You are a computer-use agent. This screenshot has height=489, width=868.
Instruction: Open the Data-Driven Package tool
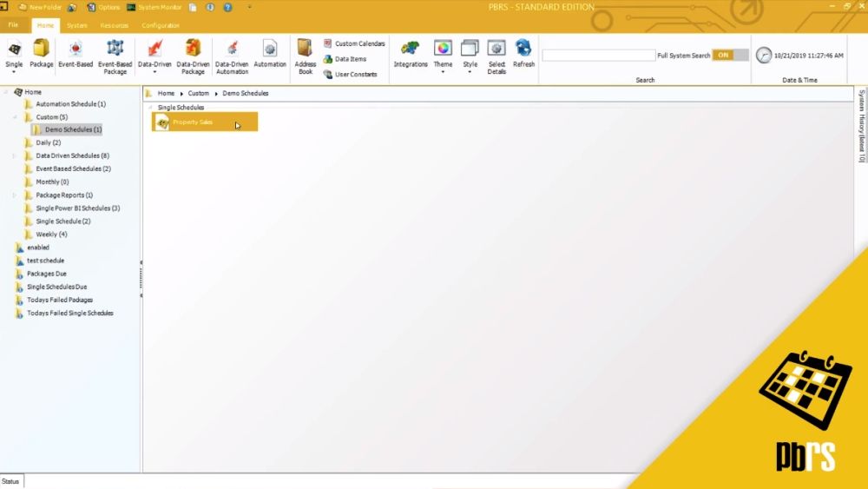[193, 57]
